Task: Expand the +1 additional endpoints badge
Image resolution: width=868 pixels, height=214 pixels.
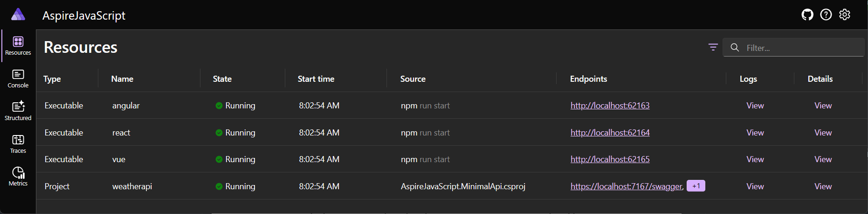Action: click(696, 186)
